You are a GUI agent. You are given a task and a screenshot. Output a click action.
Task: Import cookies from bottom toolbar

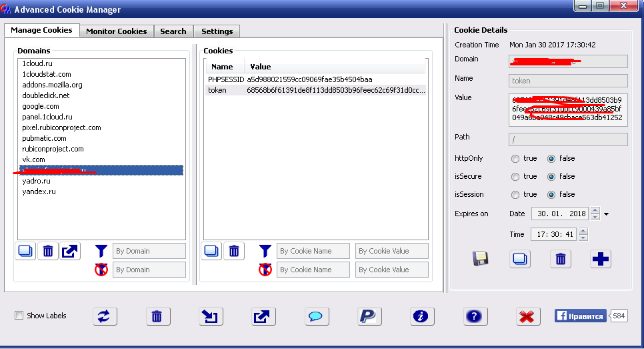[x=211, y=316]
